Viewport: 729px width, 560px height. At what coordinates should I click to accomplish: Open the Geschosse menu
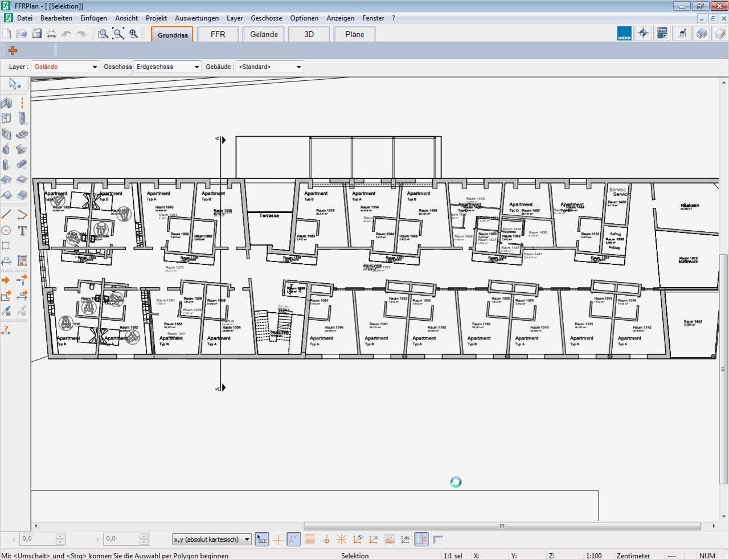click(x=267, y=18)
